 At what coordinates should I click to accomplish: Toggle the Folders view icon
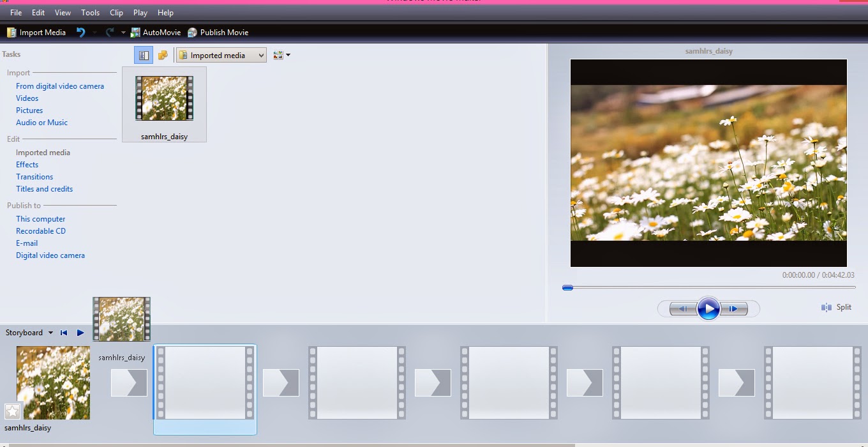[x=163, y=55]
